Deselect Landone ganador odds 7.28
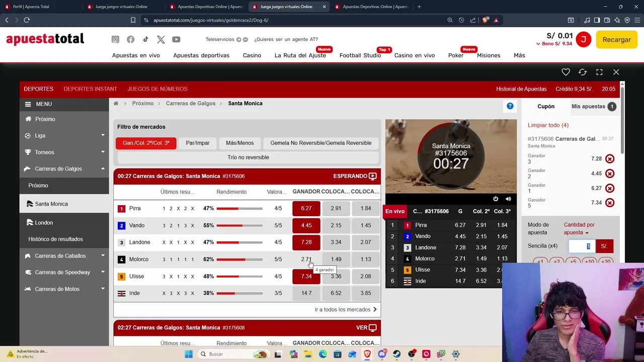The image size is (644, 362). tap(306, 242)
